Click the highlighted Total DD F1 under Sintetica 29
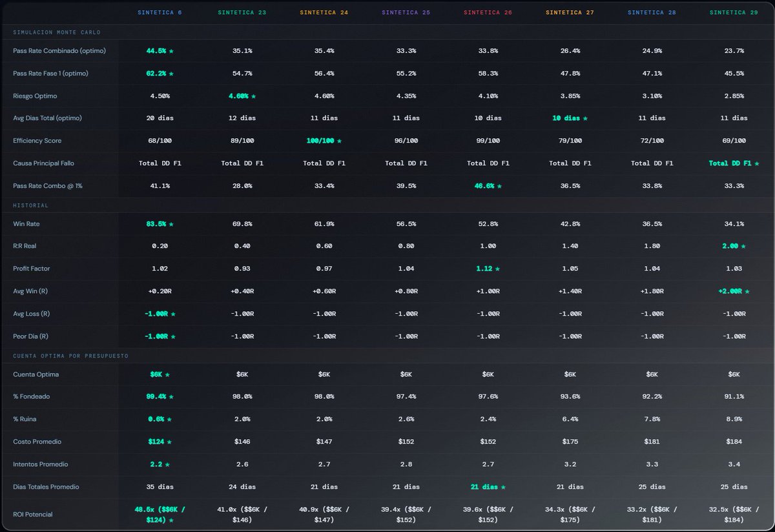 coord(730,163)
